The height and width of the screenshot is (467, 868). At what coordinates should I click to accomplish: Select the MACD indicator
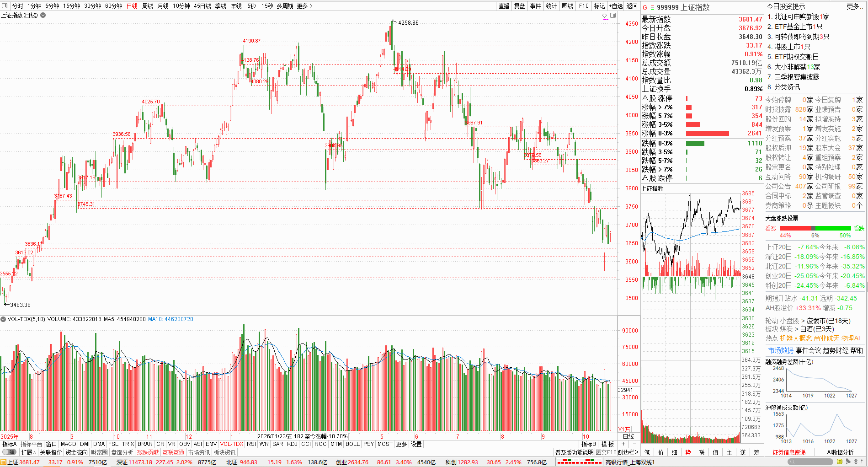68,444
